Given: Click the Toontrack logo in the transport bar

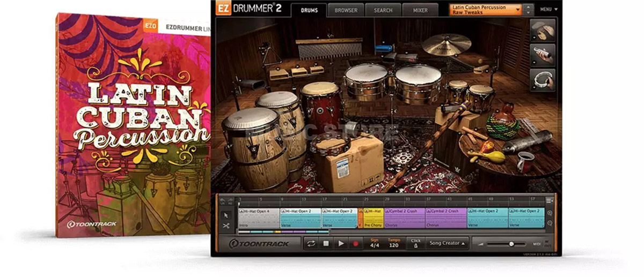Looking at the screenshot, I should [259, 244].
